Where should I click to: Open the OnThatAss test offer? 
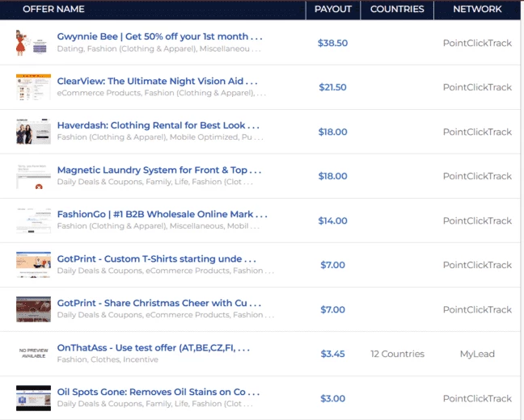click(154, 348)
